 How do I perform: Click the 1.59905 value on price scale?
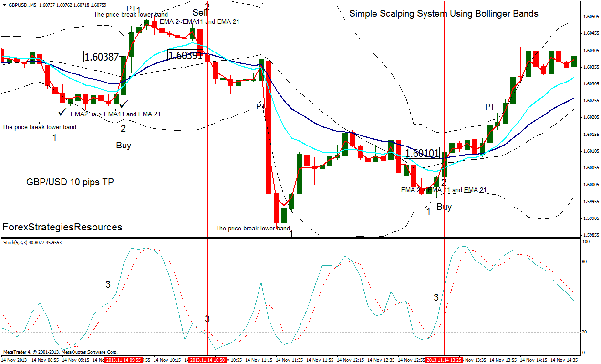click(591, 218)
